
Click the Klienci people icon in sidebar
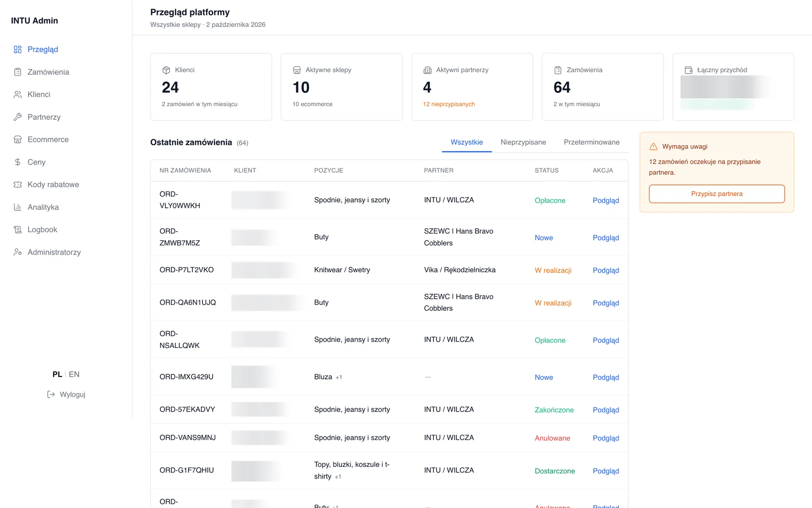18,94
